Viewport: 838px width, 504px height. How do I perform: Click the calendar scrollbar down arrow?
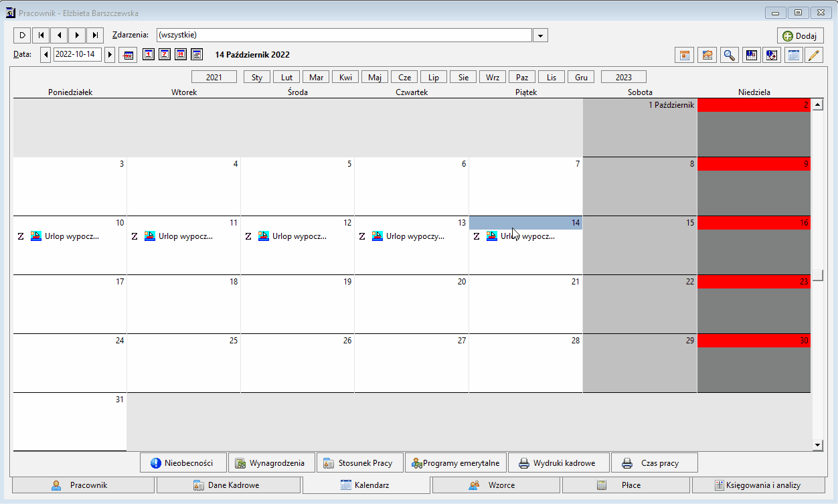[x=818, y=444]
